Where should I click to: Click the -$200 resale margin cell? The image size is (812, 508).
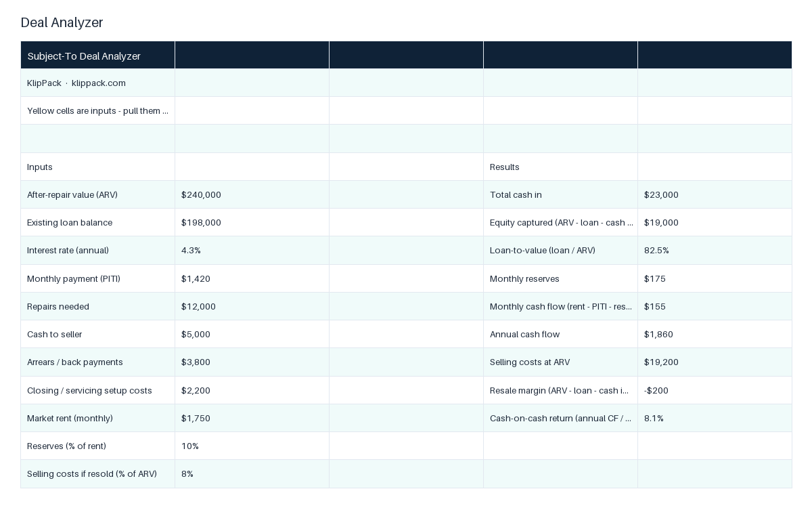715,390
